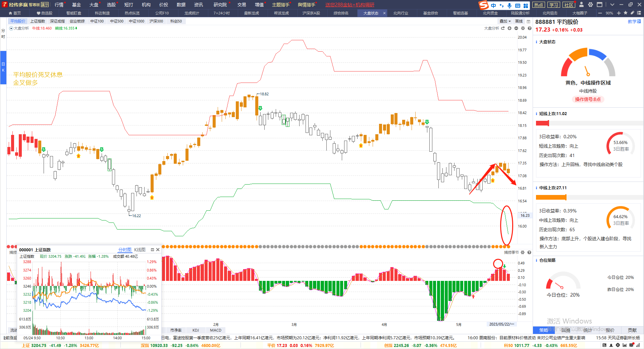Zoom in chart with circled plus icon
This screenshot has height=349, width=644.
coord(509,28)
